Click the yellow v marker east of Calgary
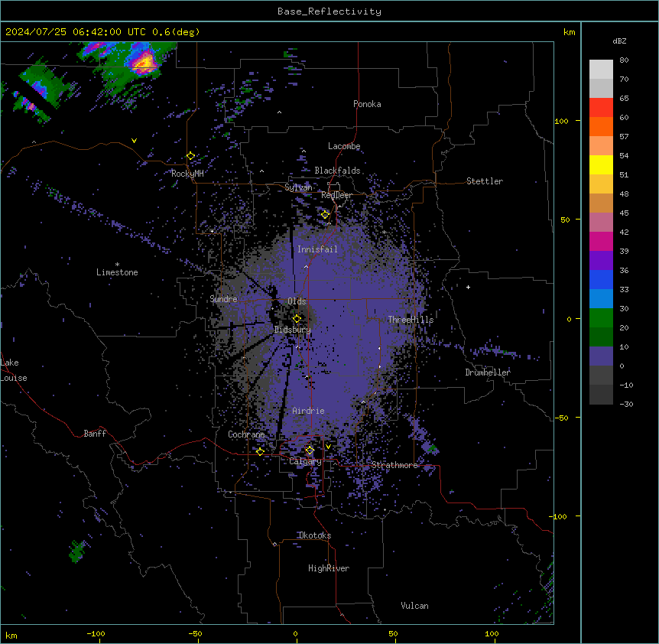659x644 pixels. coord(328,447)
